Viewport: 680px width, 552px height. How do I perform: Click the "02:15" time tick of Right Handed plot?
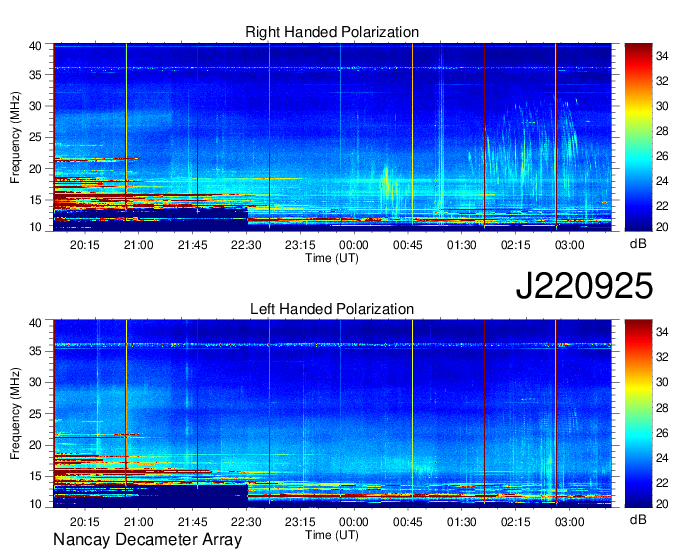pos(516,245)
